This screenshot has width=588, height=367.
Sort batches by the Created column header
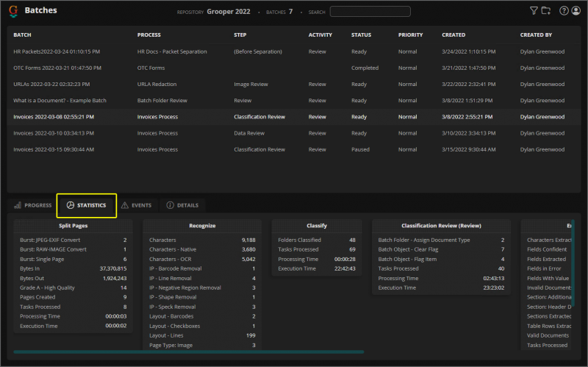tap(453, 35)
